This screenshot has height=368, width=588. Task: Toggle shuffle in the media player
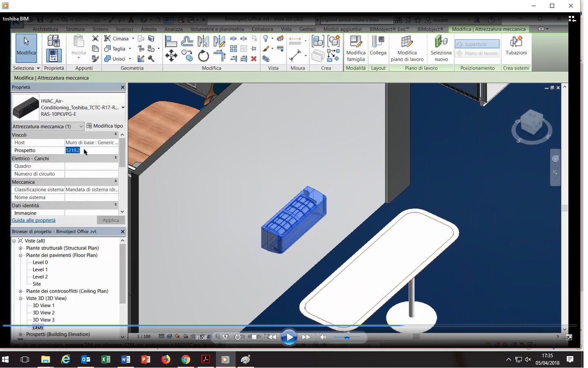225,337
